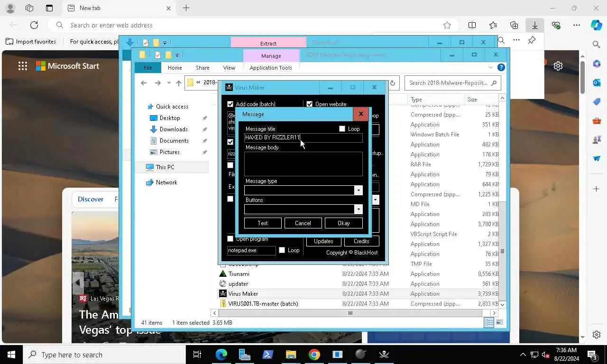This screenshot has width=607, height=364.
Task: Switch Explorer to large icons view
Action: tap(499, 323)
